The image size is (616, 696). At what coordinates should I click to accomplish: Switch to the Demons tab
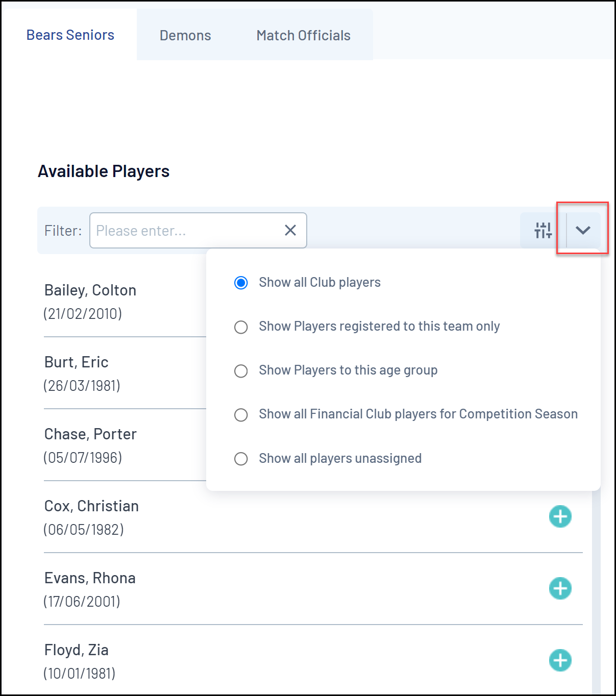coord(185,35)
